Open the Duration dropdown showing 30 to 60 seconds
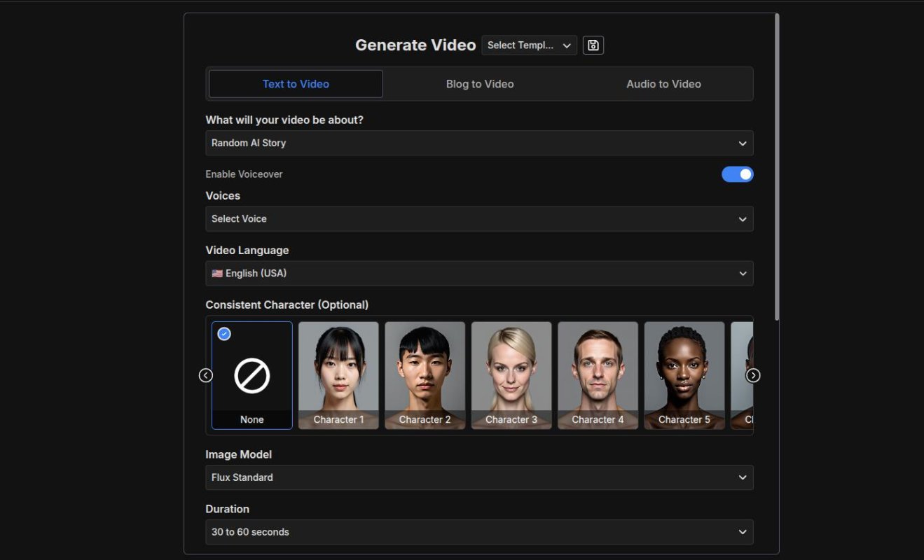The width and height of the screenshot is (924, 560). [x=479, y=532]
